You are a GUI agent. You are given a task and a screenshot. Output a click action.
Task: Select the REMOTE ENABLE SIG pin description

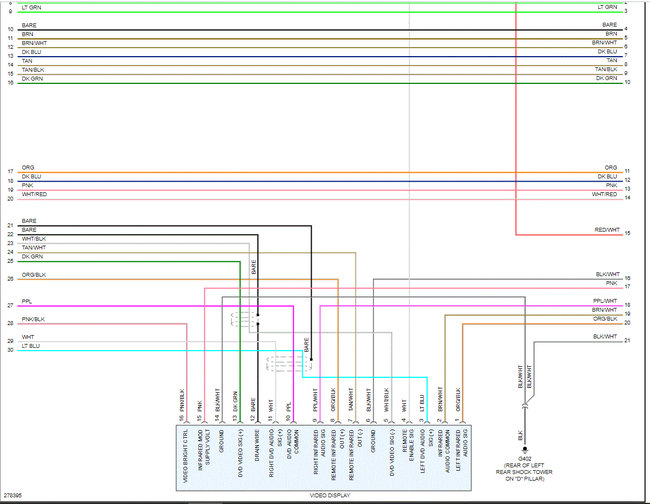click(x=408, y=445)
